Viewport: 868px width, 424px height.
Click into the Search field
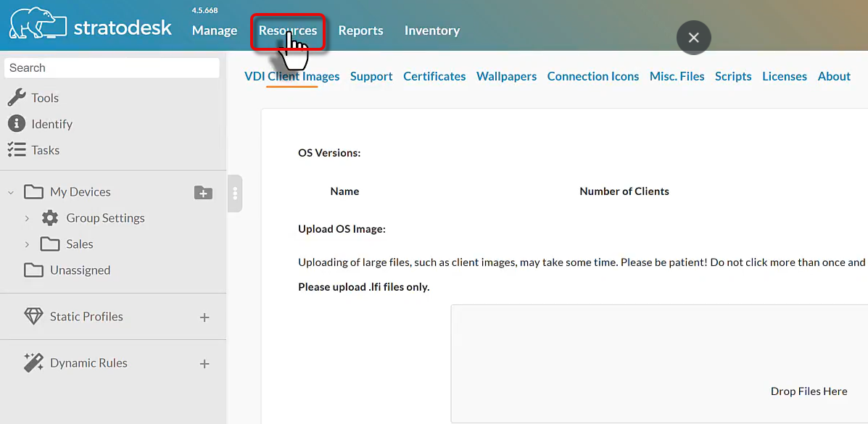coord(112,68)
